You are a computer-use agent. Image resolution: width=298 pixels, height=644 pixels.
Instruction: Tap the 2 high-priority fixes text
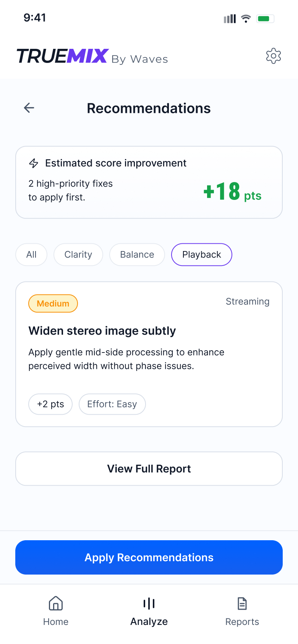click(x=71, y=190)
